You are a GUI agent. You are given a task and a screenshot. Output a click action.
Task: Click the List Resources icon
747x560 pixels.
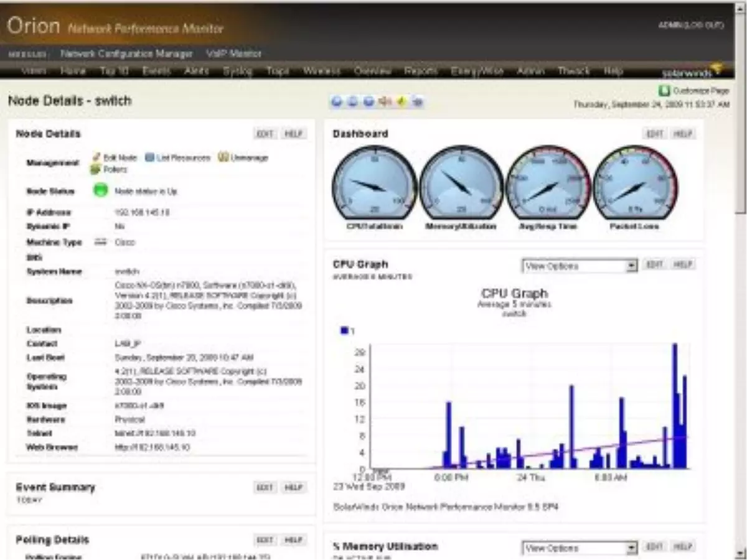coord(149,157)
